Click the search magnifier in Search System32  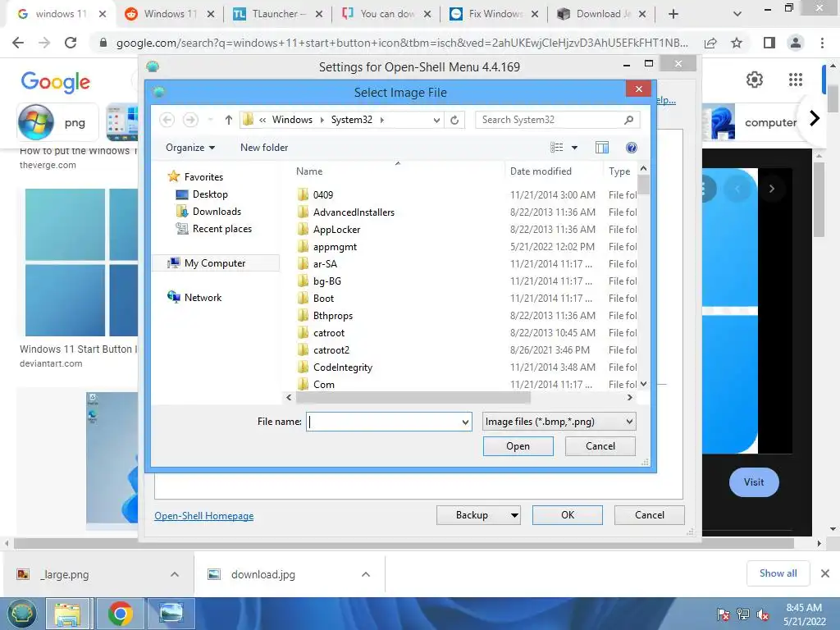point(629,120)
